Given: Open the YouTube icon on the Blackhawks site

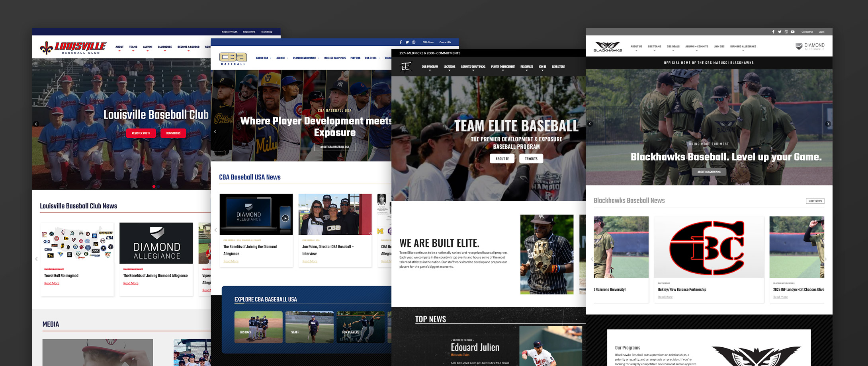Looking at the screenshot, I should pos(792,32).
